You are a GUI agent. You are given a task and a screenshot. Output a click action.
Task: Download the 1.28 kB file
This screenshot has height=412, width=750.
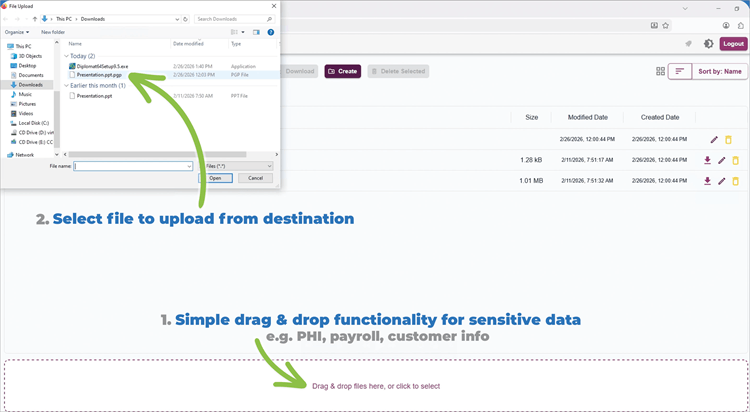(x=707, y=160)
